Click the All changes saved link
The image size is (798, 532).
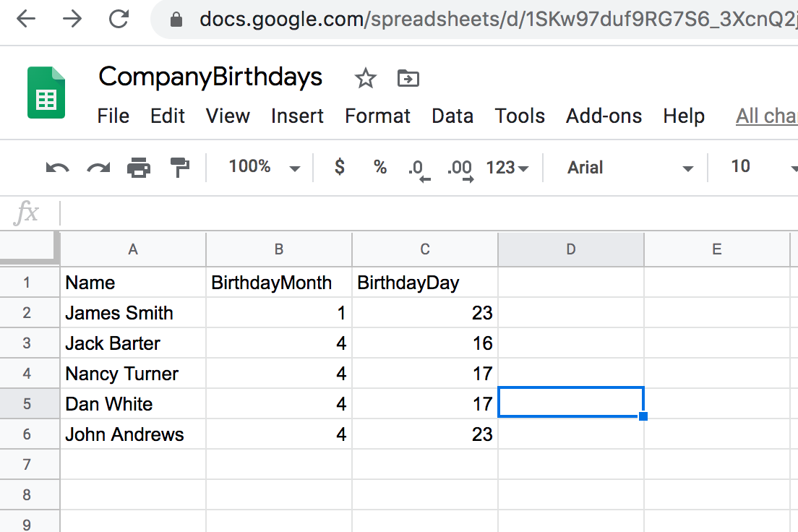coord(766,116)
